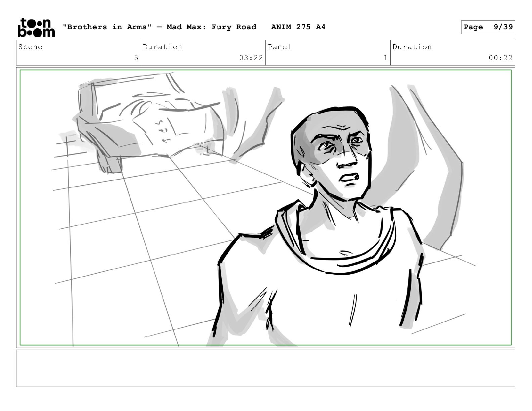Click the "Panel" header label

tap(280, 47)
